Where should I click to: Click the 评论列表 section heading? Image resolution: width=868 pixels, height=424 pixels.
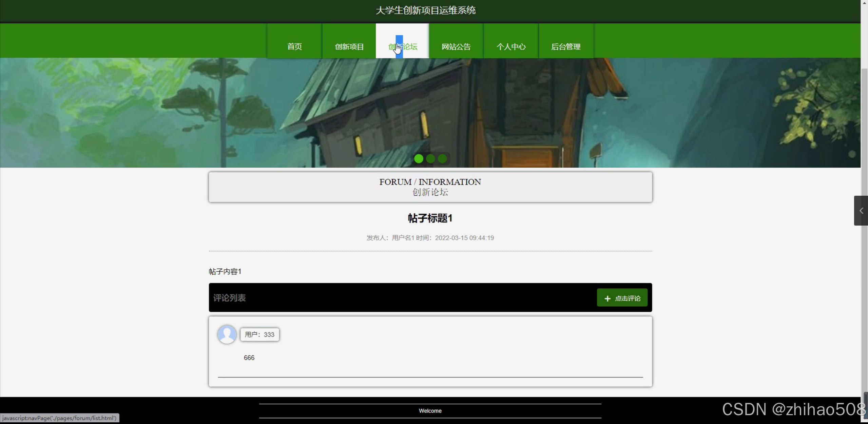pos(229,298)
